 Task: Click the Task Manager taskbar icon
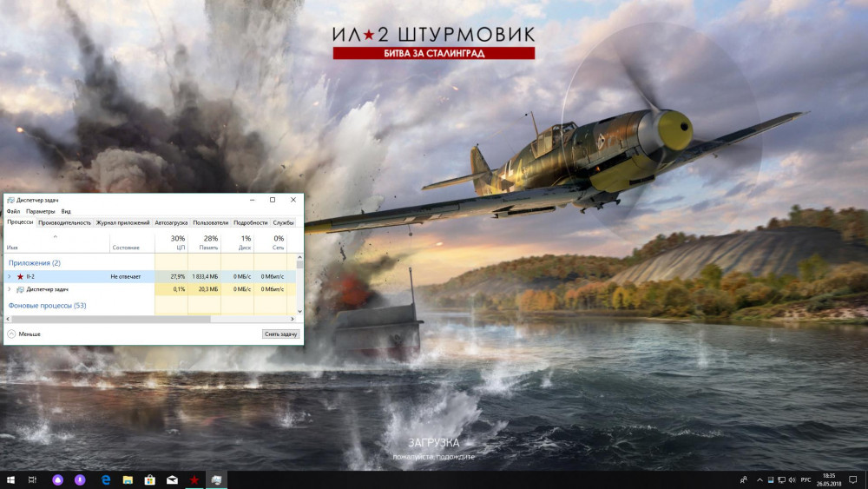216,479
